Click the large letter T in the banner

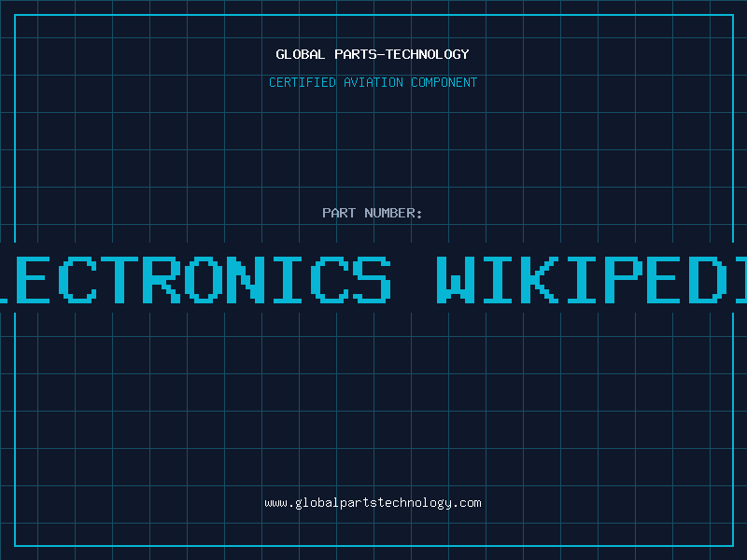[123, 278]
